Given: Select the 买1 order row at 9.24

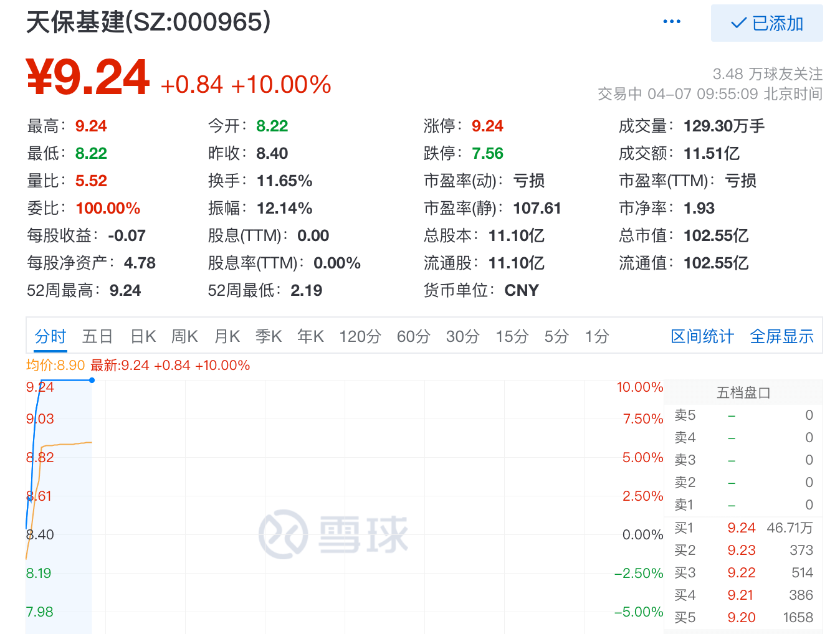Looking at the screenshot, I should 743,528.
